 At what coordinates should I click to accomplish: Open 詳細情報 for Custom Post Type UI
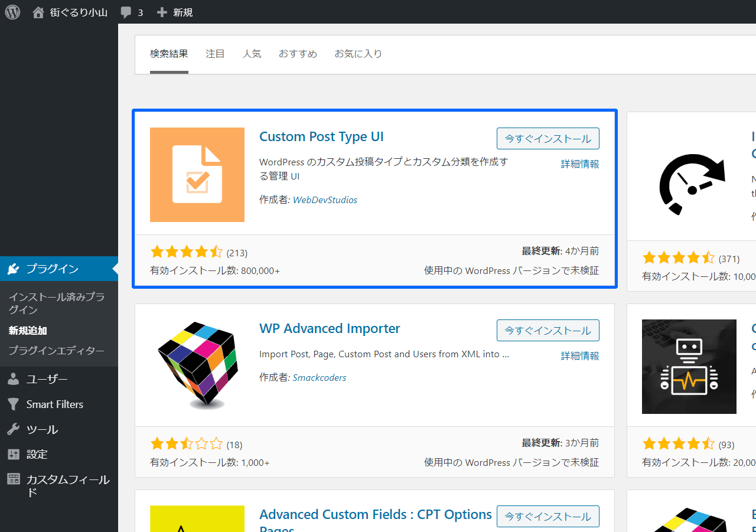tap(580, 164)
